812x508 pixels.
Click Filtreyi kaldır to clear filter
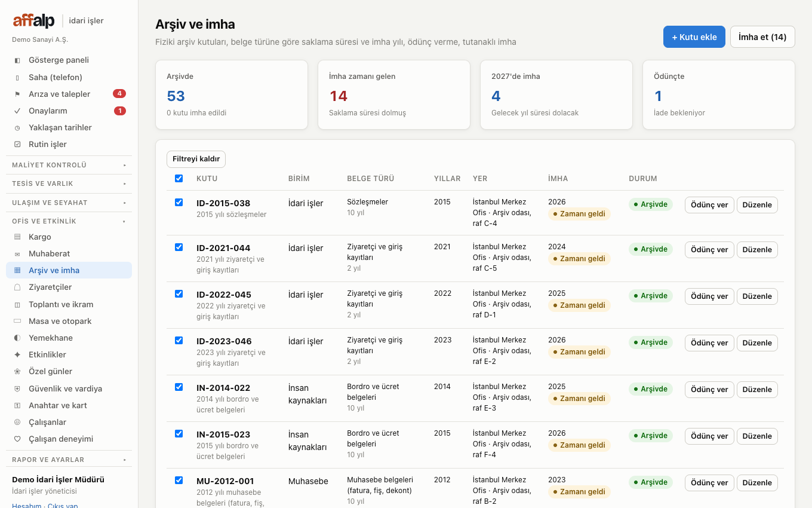(196, 159)
